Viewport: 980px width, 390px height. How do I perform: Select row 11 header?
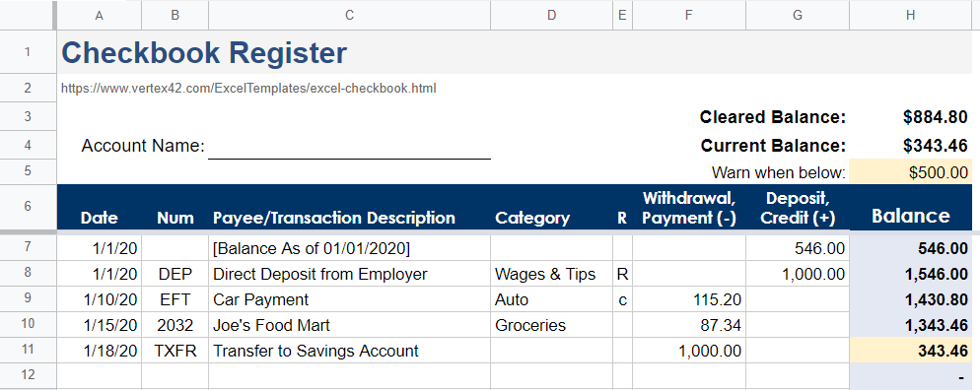[x=28, y=350]
